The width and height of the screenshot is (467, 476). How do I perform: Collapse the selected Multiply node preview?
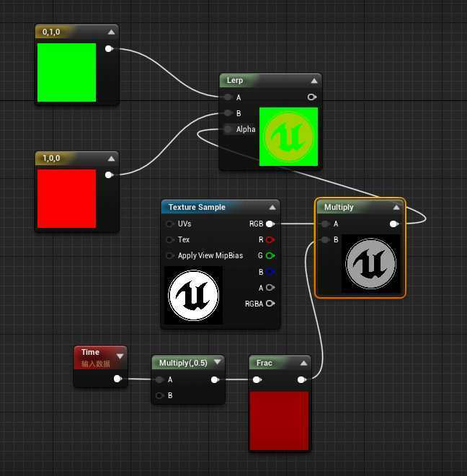[396, 207]
